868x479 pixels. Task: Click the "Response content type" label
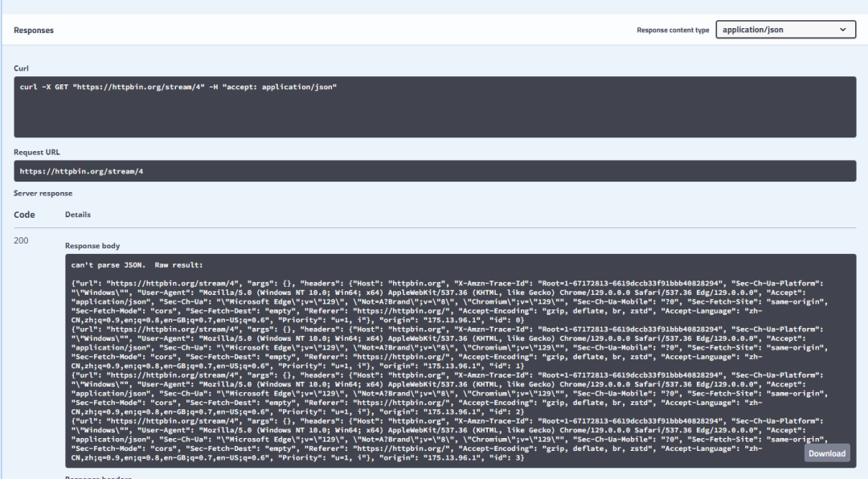tap(673, 31)
